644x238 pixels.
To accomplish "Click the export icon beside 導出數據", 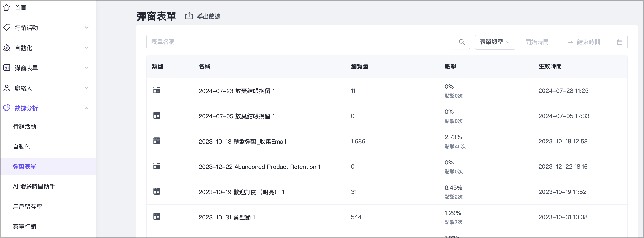I will 189,16.
